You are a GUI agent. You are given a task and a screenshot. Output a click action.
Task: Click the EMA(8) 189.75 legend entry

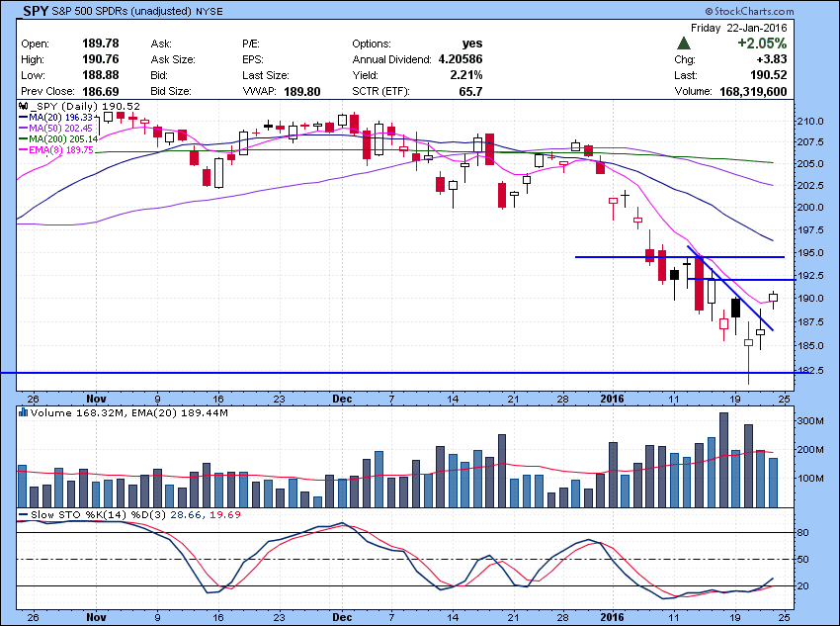coord(55,149)
